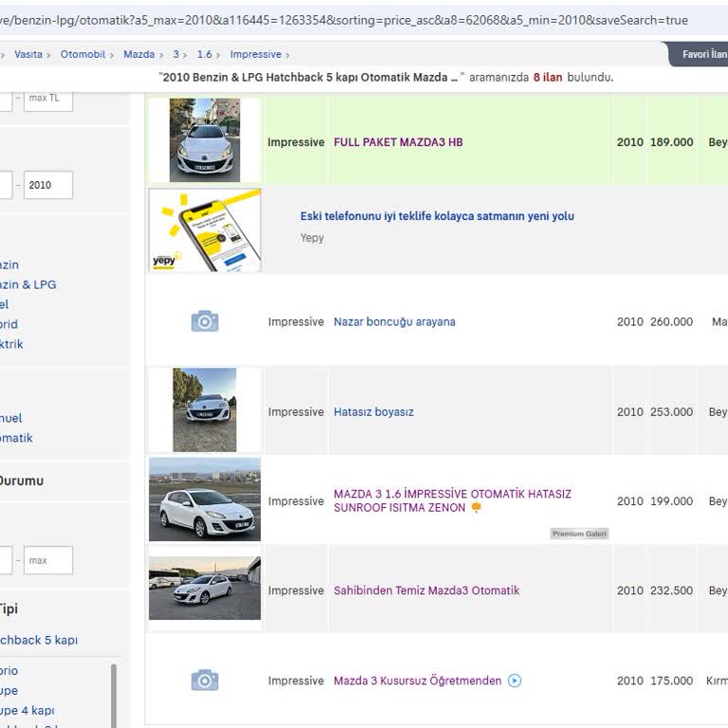Image resolution: width=728 pixels, height=728 pixels.
Task: Click the Premium Galeri badge
Action: pyautogui.click(x=579, y=534)
